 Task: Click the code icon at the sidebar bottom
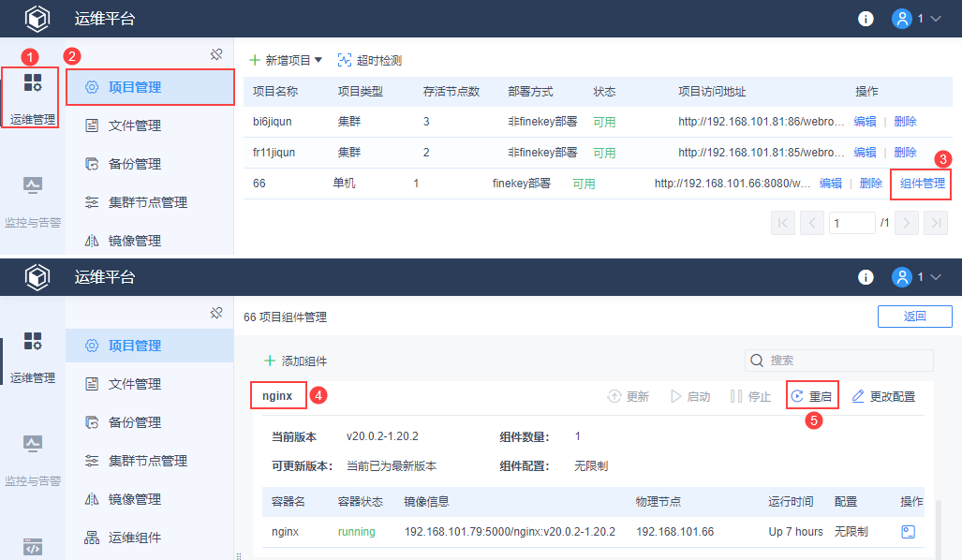pyautogui.click(x=33, y=546)
